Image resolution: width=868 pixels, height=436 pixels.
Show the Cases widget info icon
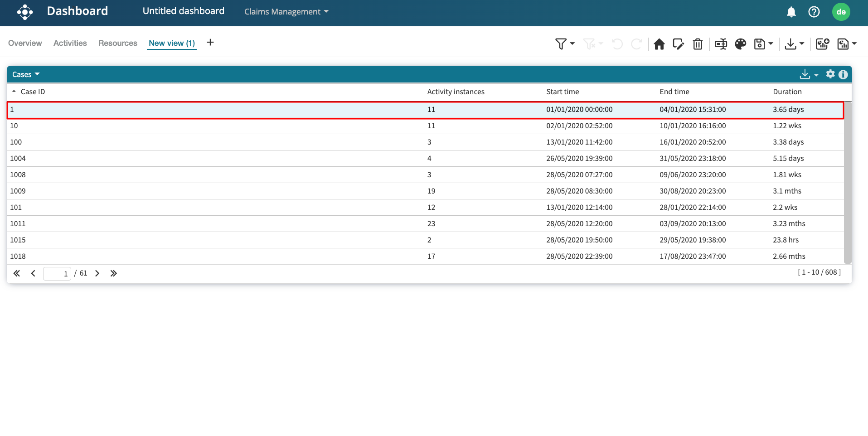(843, 74)
